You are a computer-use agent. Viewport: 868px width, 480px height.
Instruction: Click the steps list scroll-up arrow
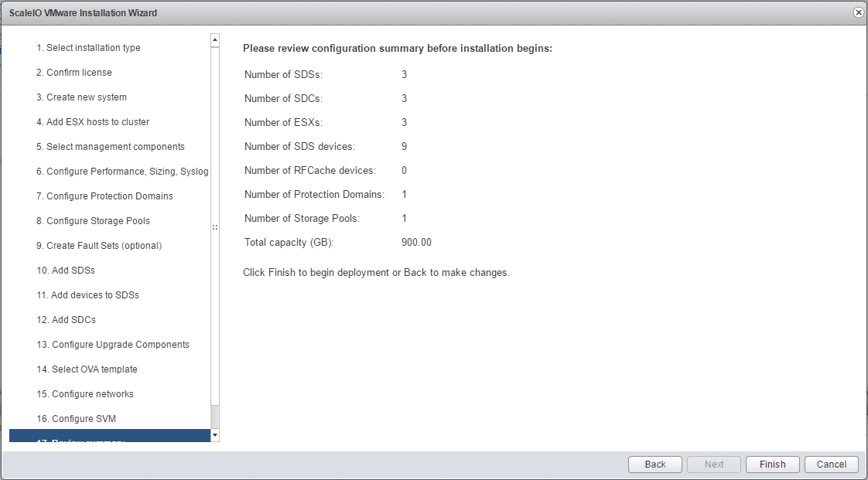[x=215, y=40]
